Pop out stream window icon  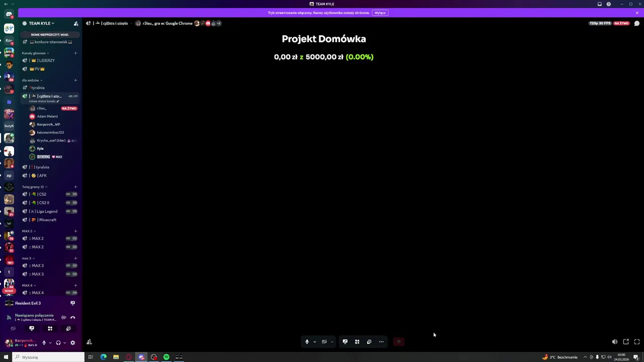tap(626, 342)
